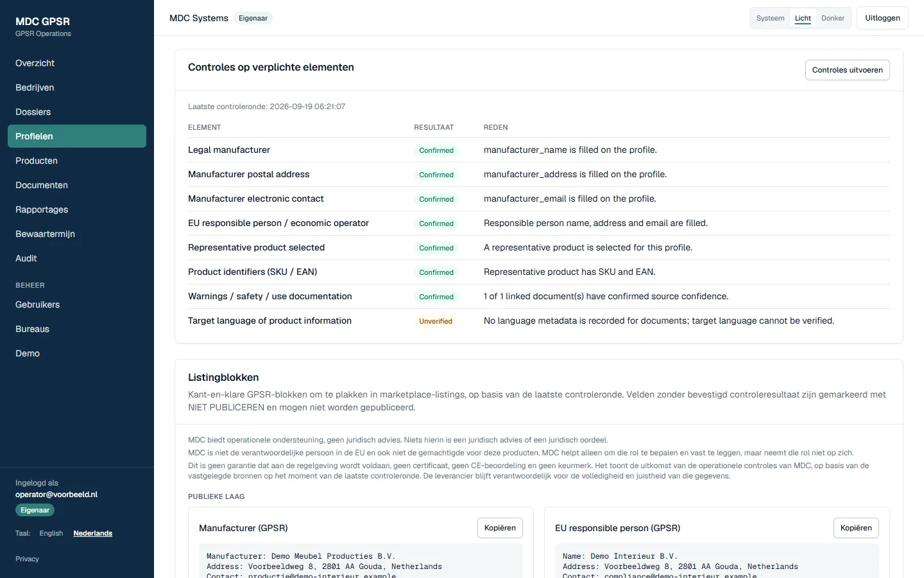Open Gebruikers under Beheer

77,304
